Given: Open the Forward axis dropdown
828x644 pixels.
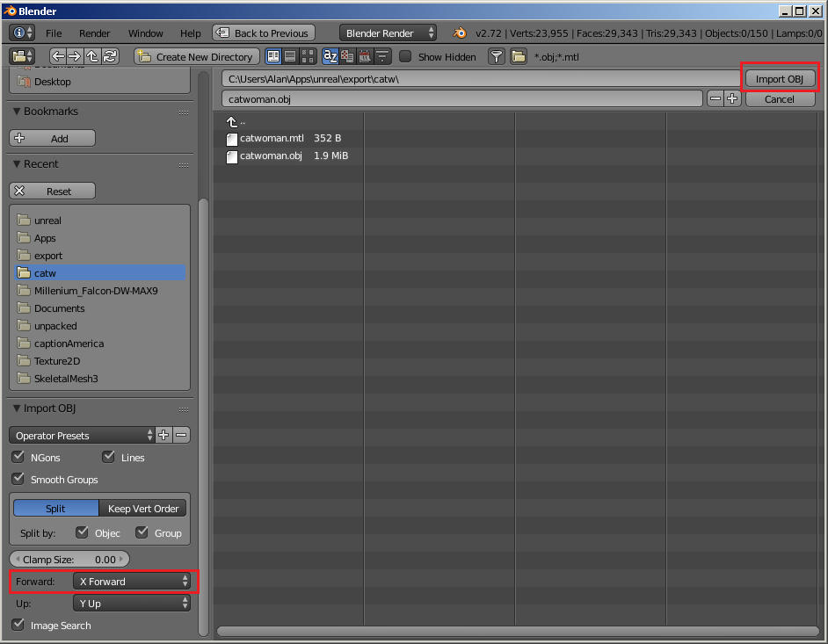Looking at the screenshot, I should 132,582.
